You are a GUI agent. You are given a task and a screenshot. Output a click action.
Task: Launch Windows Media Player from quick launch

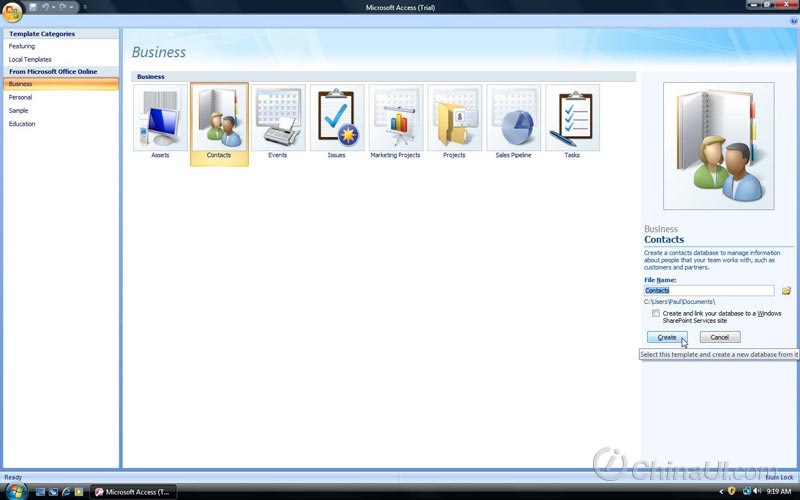pyautogui.click(x=79, y=492)
